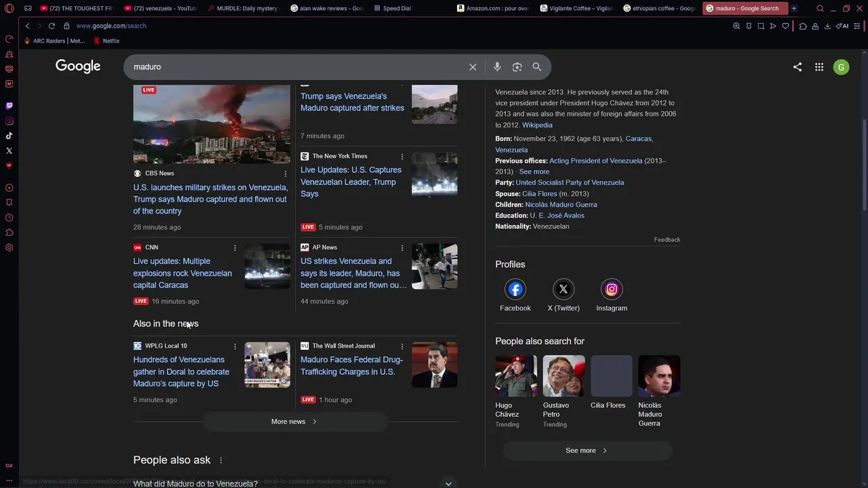Open the toolbar downloads icon
The height and width of the screenshot is (488, 868).
(x=827, y=26)
